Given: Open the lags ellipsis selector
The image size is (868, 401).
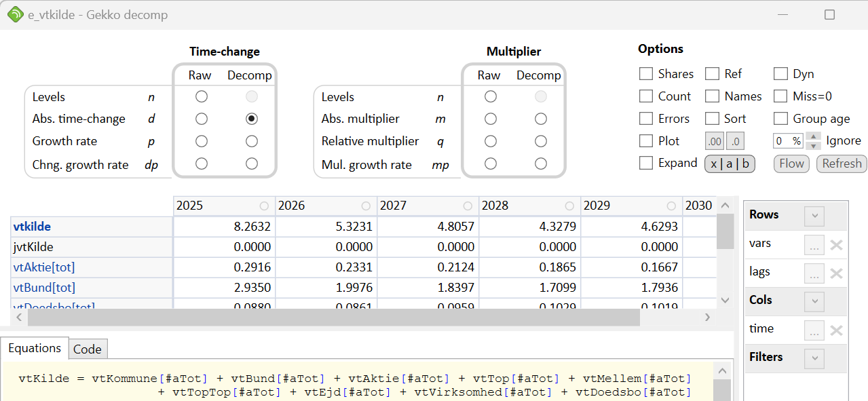Looking at the screenshot, I should (814, 273).
